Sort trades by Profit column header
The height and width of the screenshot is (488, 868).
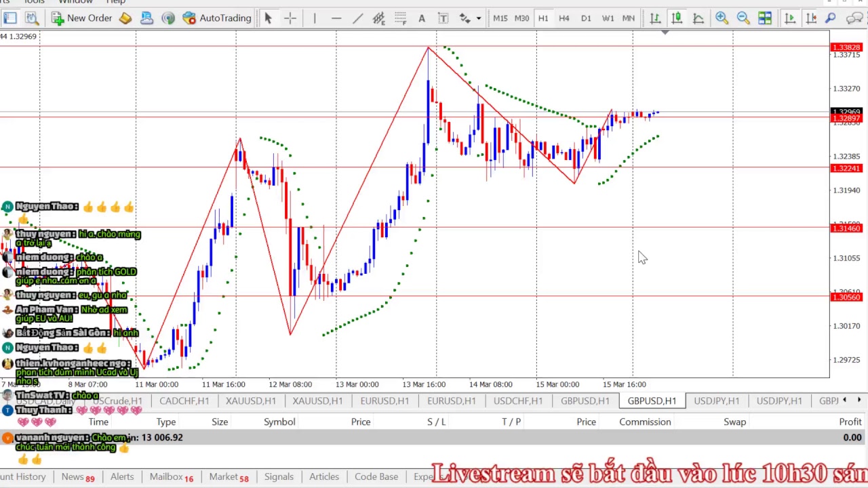(850, 422)
